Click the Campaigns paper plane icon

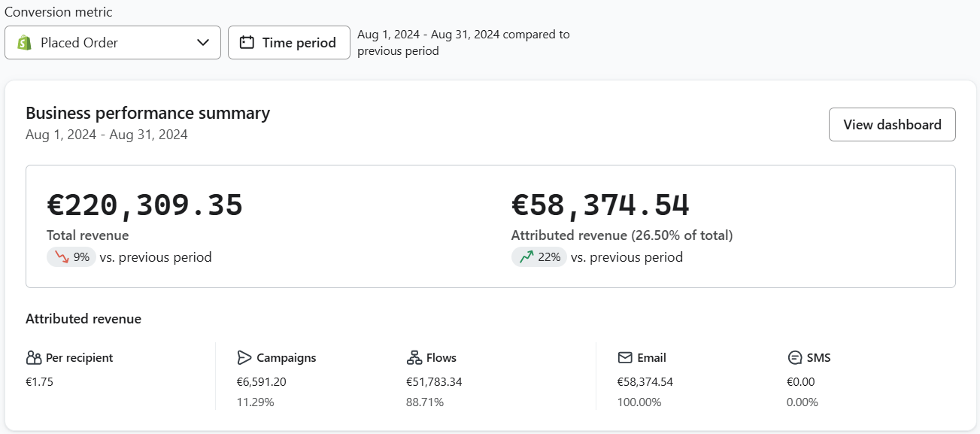(x=244, y=358)
